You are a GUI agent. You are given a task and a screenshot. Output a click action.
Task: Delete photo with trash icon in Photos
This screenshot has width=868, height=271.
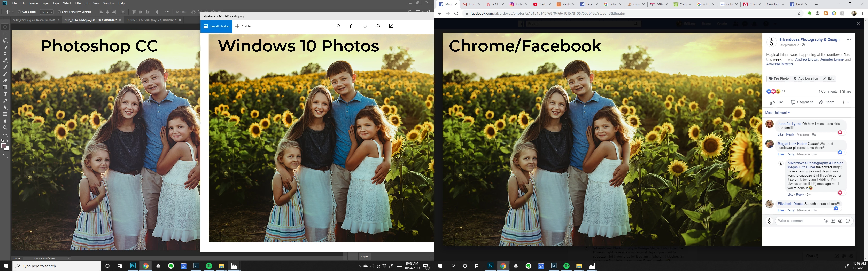(x=351, y=26)
